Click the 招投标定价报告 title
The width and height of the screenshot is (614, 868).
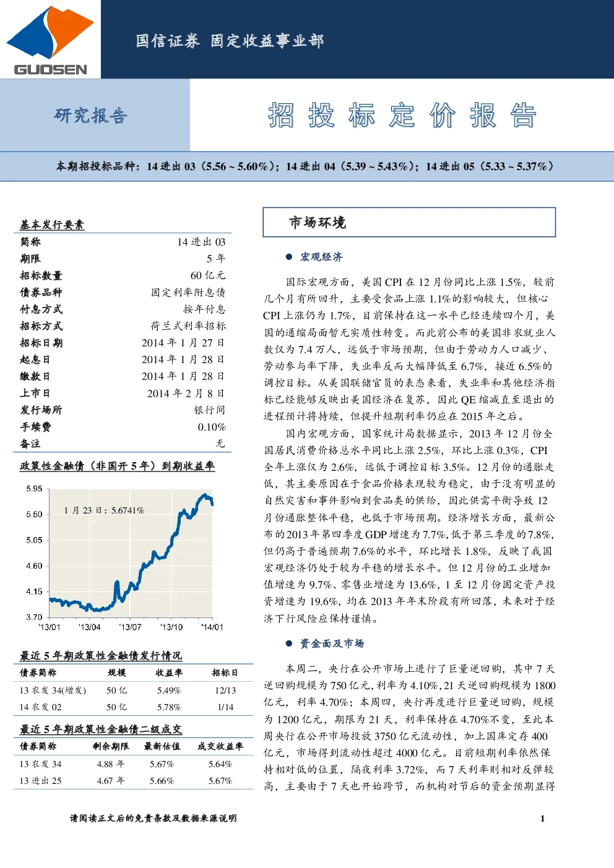[402, 115]
